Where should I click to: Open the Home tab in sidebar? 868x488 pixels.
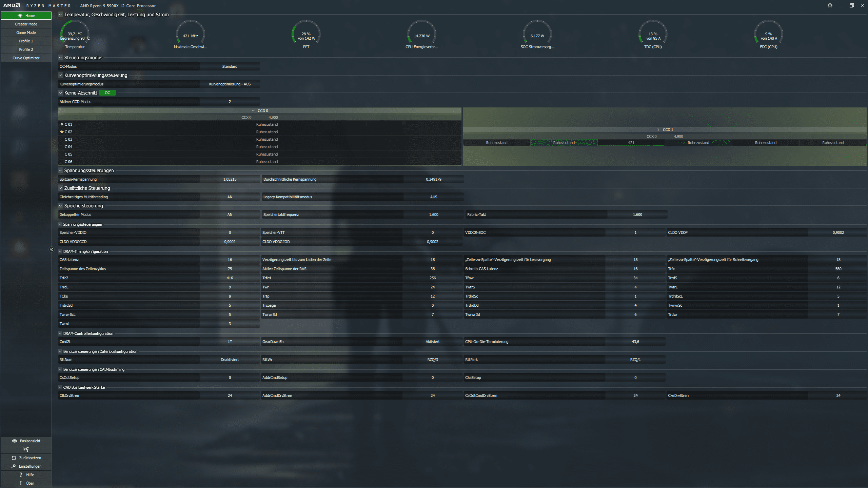26,16
